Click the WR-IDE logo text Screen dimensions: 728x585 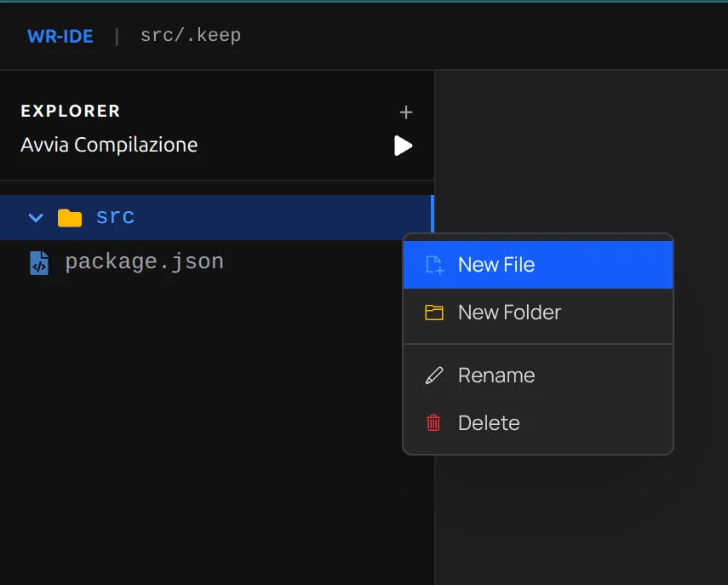click(x=60, y=36)
